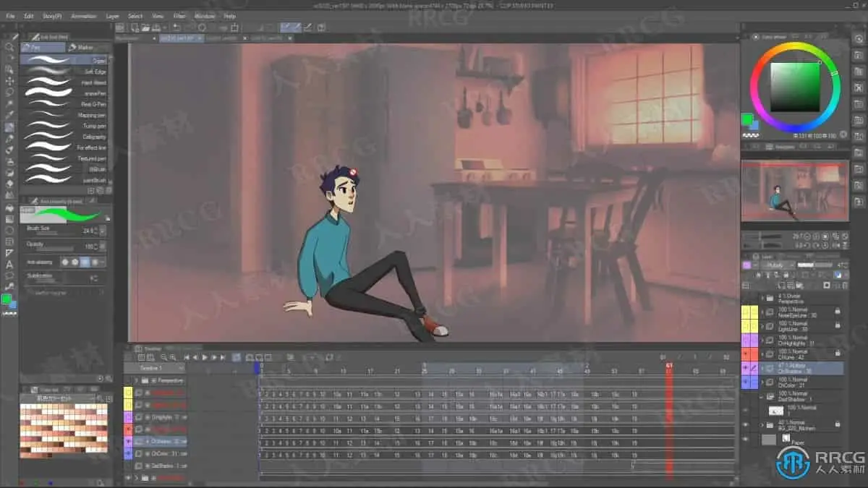Select the Calligraphy pen brush
The height and width of the screenshot is (488, 868).
click(65, 137)
